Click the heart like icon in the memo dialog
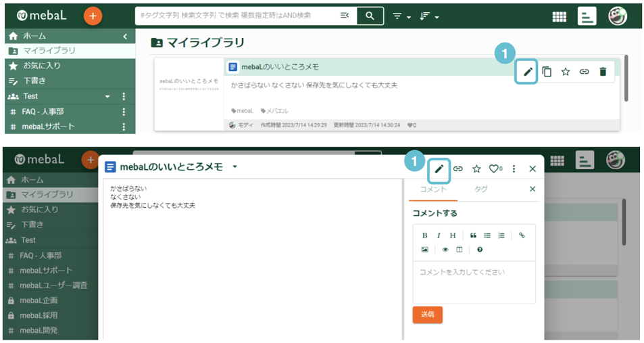The height and width of the screenshot is (343, 644). (494, 168)
